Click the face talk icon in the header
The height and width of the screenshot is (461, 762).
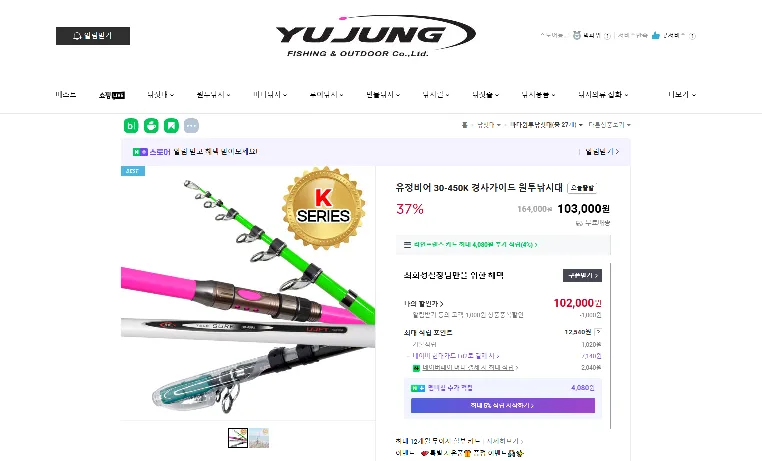click(x=577, y=35)
